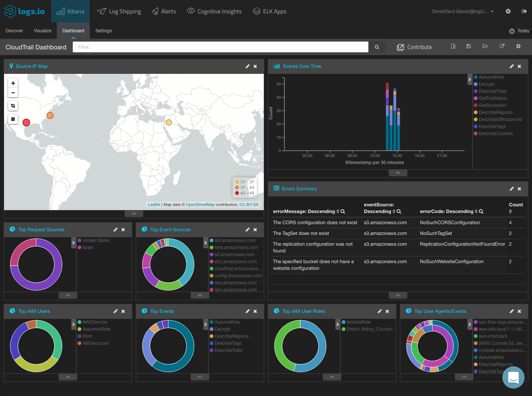Image resolution: width=532 pixels, height=396 pixels.
Task: Open the OpenStreetMap attribution link
Action: (x=200, y=204)
